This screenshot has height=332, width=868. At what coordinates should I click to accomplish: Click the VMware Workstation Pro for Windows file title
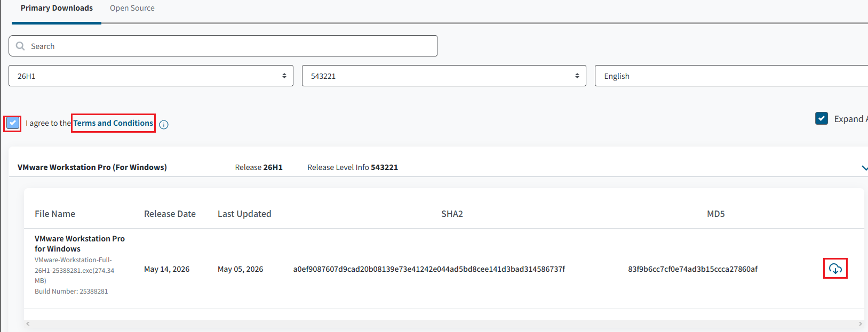(79, 244)
